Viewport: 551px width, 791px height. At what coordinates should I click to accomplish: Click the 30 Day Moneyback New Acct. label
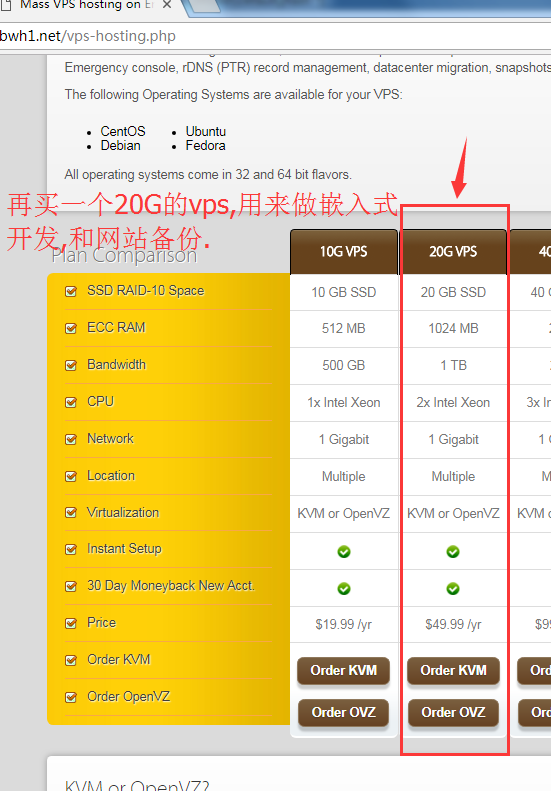(171, 586)
